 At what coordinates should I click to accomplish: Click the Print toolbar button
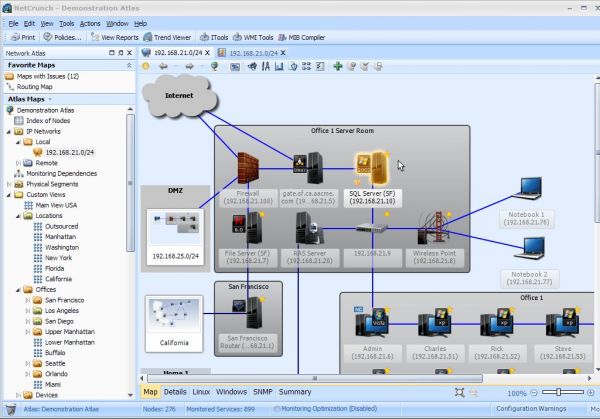(x=23, y=37)
